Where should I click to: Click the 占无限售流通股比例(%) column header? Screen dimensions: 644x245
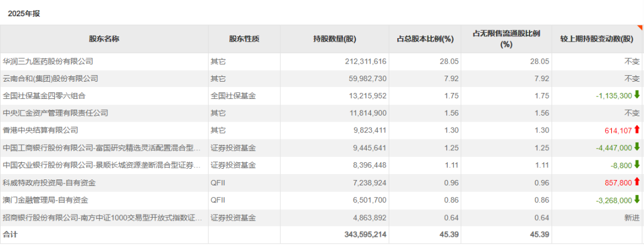click(506, 39)
